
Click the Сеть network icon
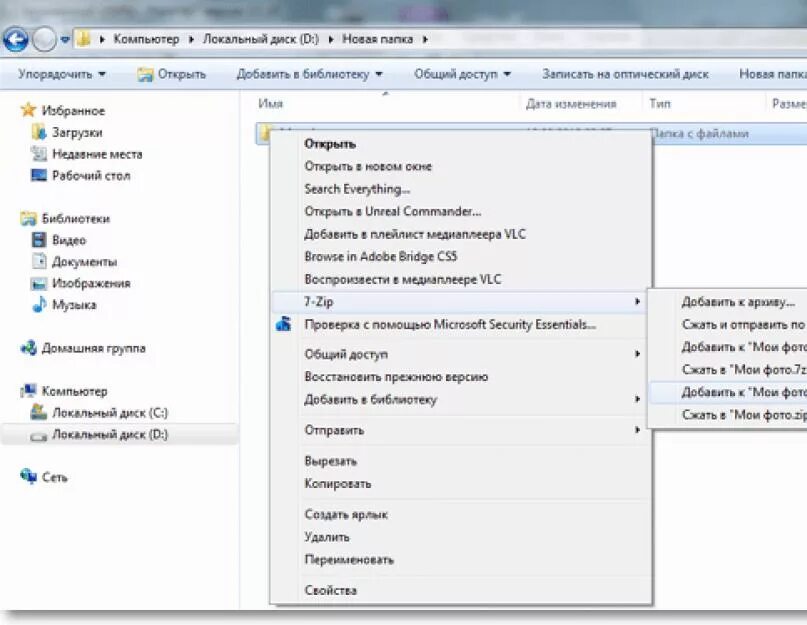coord(28,476)
